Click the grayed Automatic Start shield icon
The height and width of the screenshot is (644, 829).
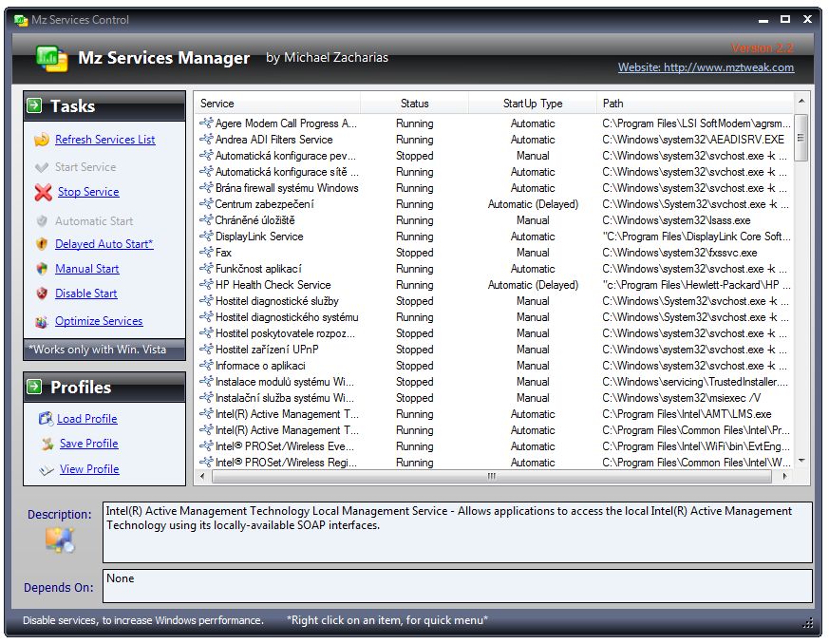42,221
